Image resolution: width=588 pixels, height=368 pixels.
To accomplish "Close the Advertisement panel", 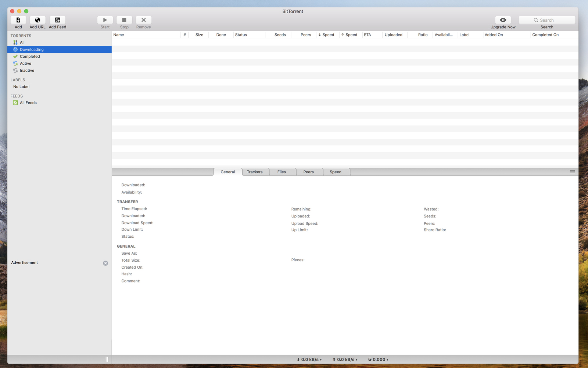I will 105,263.
